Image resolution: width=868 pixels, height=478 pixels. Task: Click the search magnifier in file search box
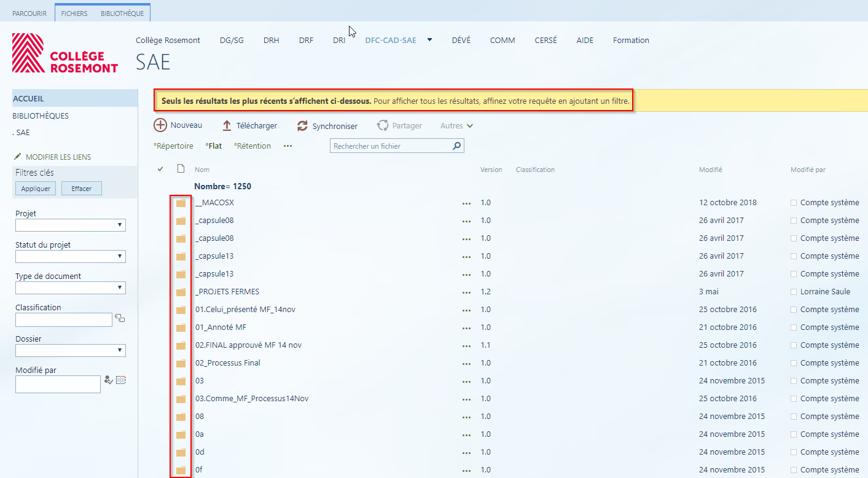pyautogui.click(x=456, y=146)
